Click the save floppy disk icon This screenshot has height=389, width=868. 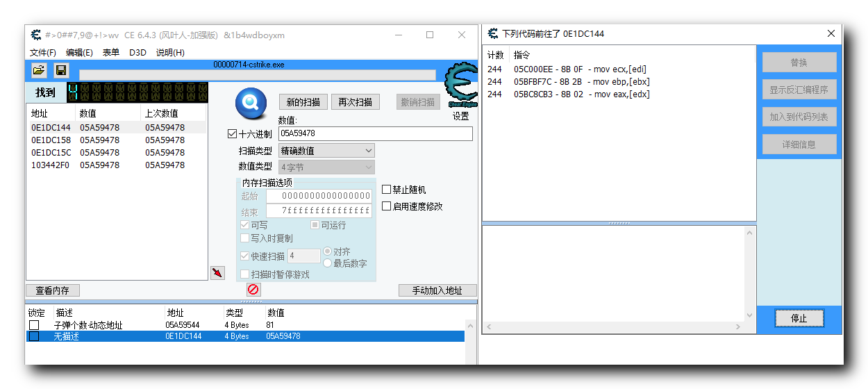(x=61, y=70)
